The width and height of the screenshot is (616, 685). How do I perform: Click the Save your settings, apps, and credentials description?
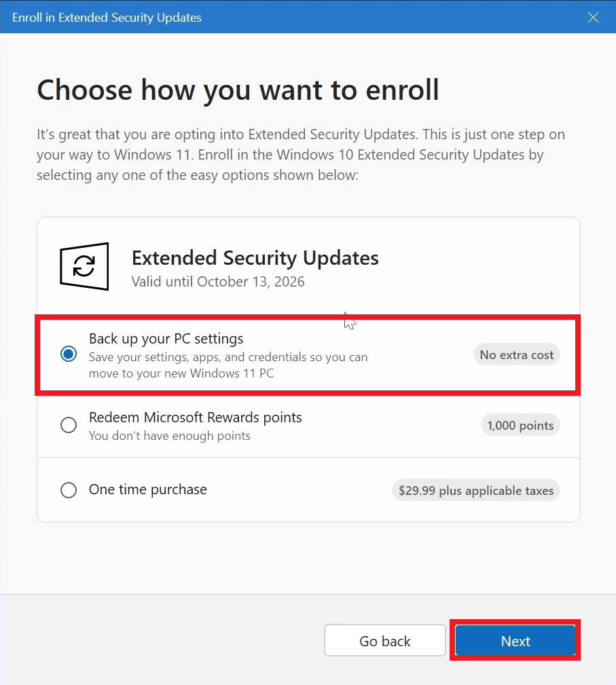coord(228,365)
